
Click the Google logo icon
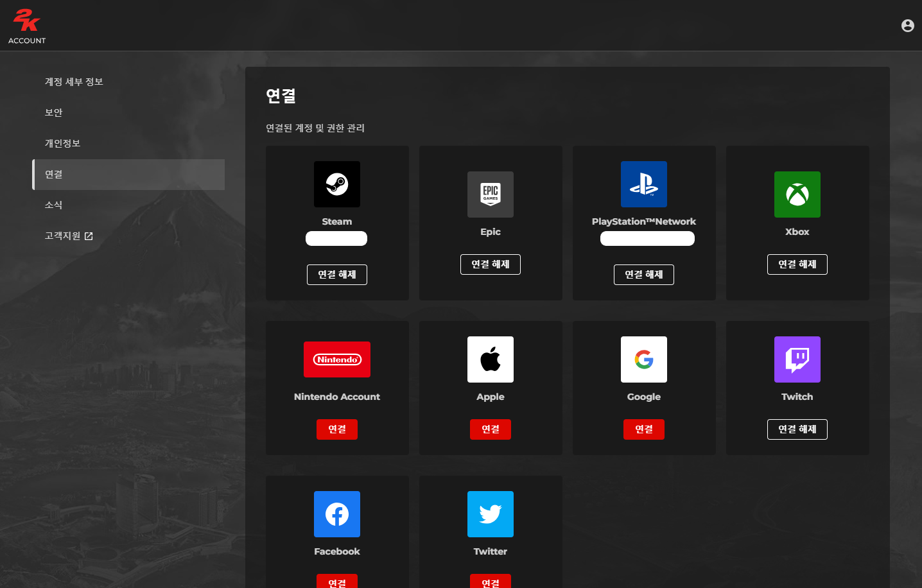(x=644, y=359)
